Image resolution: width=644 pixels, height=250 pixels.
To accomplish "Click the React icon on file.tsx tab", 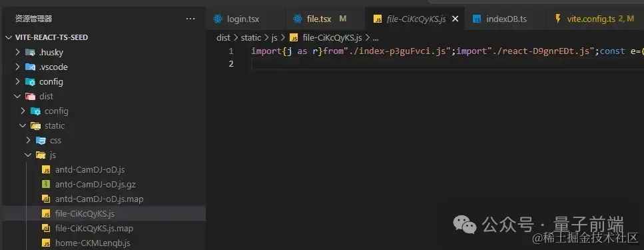I will pos(297,19).
